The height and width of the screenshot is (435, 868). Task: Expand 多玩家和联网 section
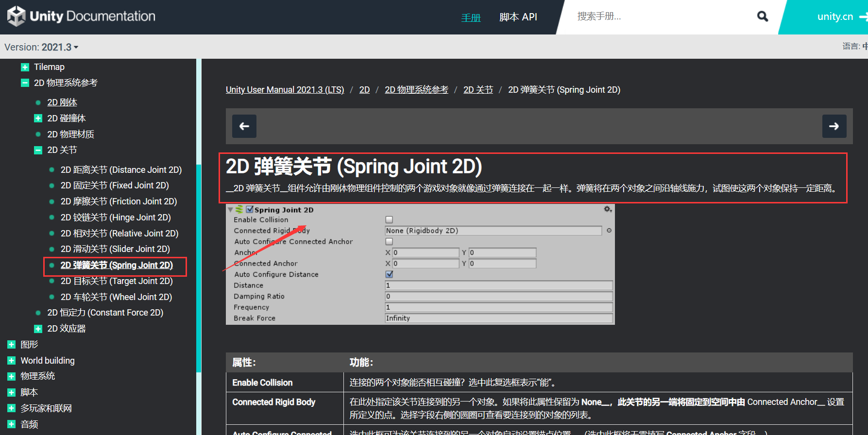click(12, 408)
